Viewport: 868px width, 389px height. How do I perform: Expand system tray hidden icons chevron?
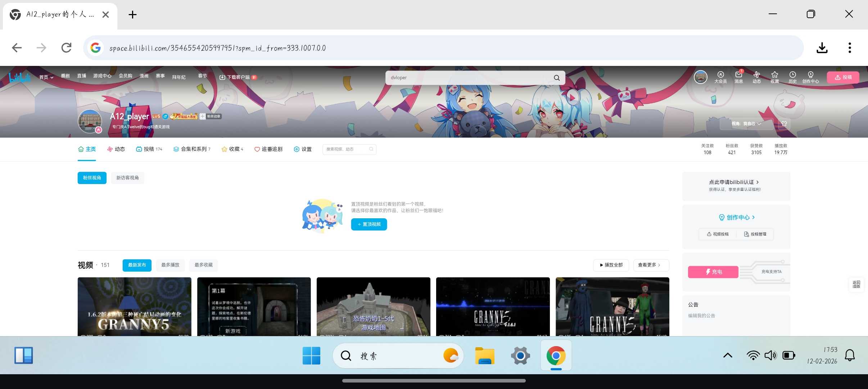(x=728, y=356)
